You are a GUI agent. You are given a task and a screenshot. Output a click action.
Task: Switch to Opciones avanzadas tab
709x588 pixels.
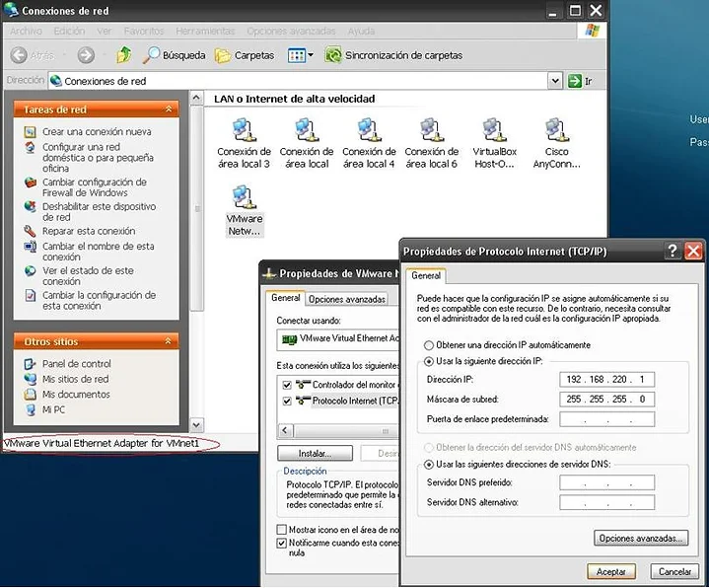click(x=347, y=299)
